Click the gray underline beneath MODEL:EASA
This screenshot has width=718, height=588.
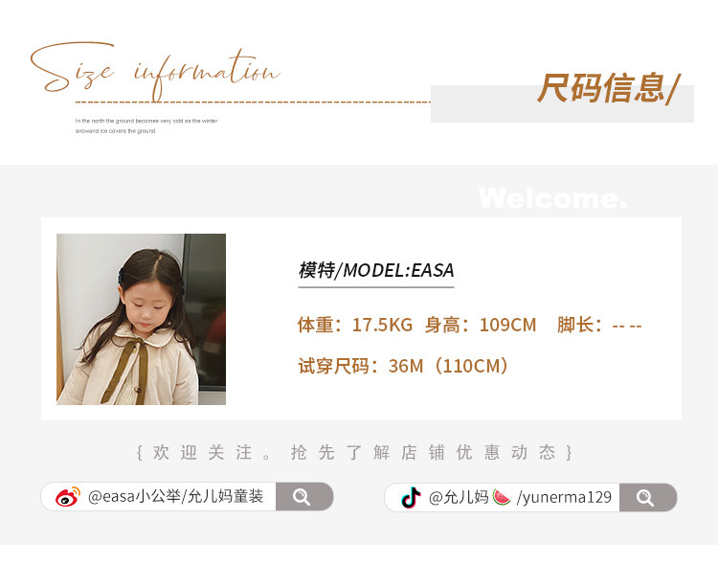tap(376, 287)
